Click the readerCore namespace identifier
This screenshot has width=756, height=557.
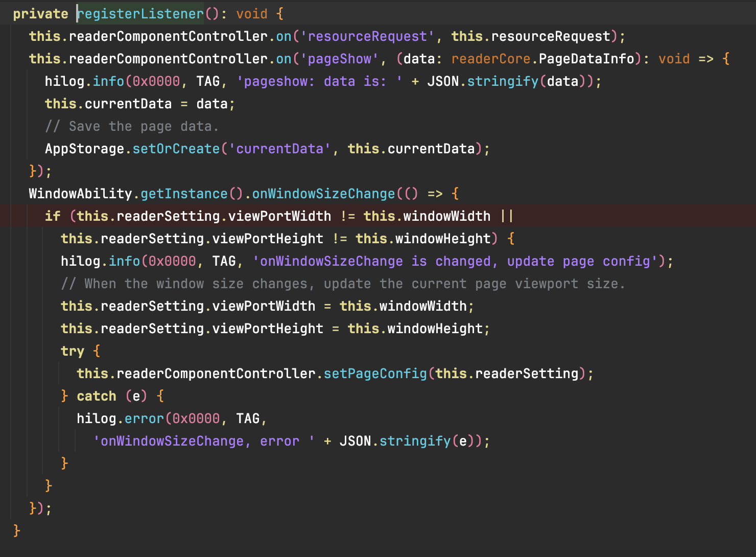point(490,59)
